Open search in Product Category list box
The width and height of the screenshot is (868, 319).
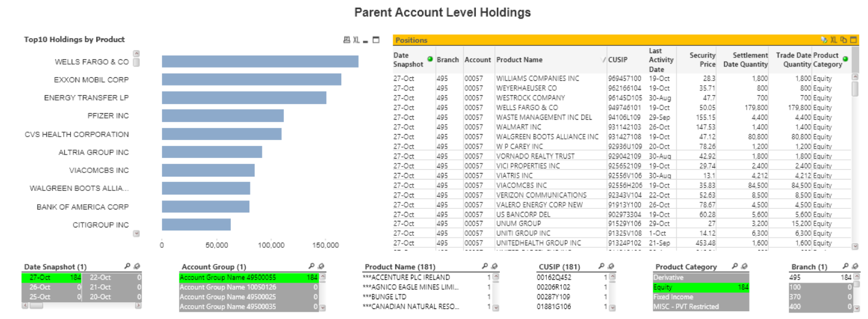pyautogui.click(x=735, y=266)
